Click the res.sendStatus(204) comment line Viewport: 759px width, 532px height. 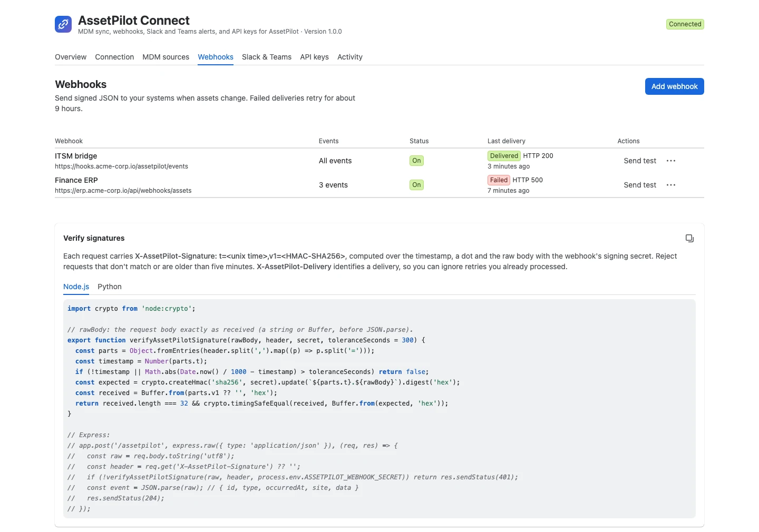(116, 498)
